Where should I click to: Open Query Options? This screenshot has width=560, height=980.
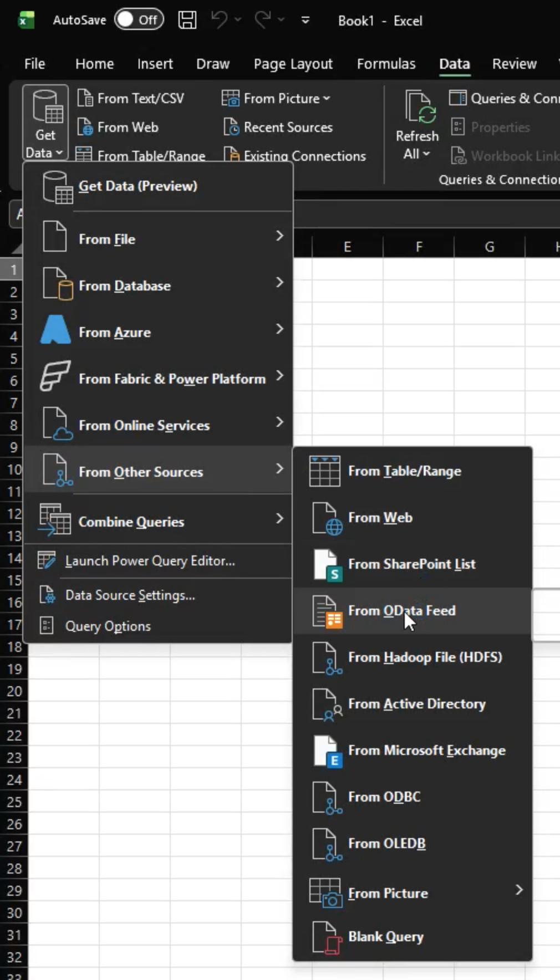point(158,626)
